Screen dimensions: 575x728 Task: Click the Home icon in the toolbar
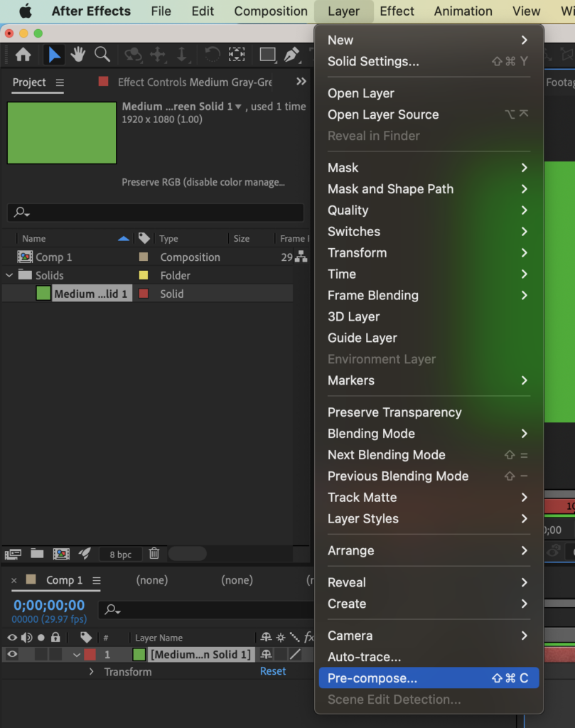(x=23, y=55)
